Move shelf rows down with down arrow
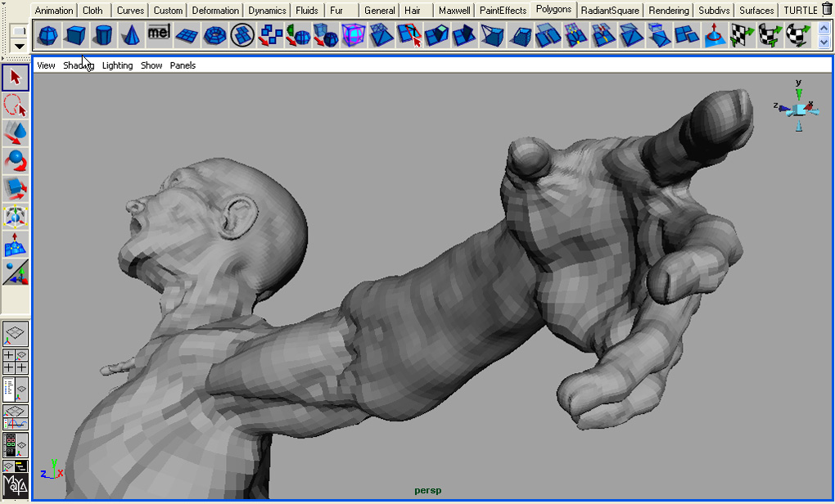835x504 pixels. point(824,42)
